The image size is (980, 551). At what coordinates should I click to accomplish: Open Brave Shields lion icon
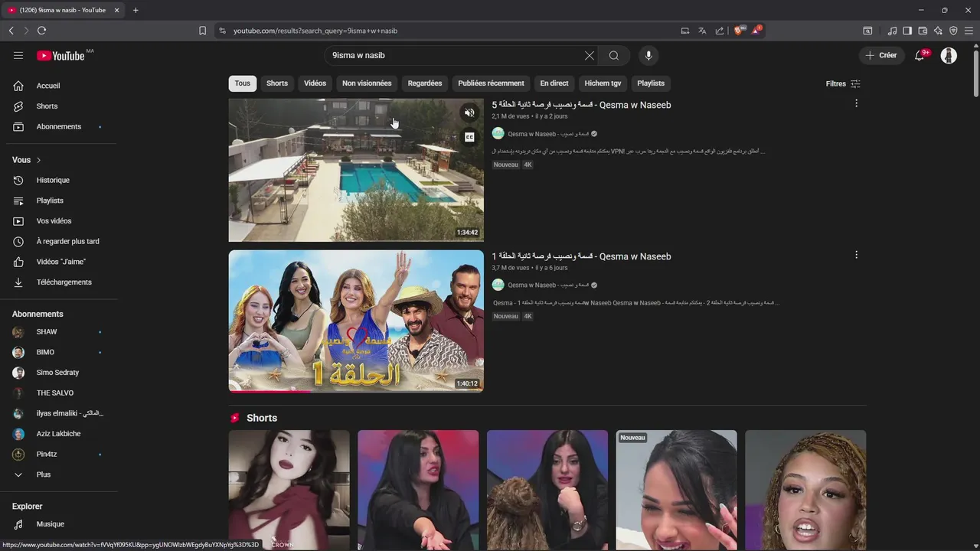point(740,31)
